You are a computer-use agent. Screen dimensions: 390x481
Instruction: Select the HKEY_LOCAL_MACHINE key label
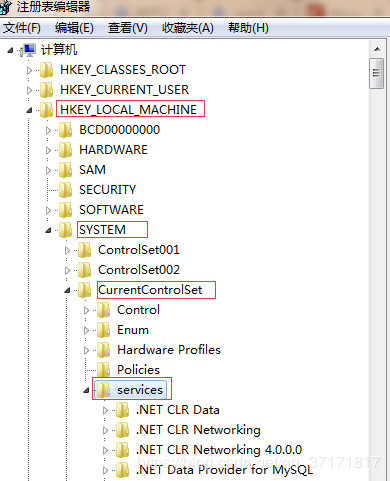(128, 110)
